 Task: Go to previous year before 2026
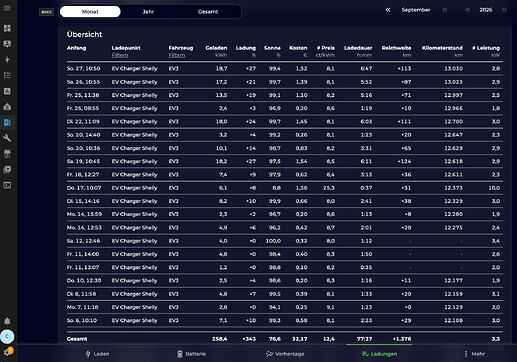tap(468, 10)
